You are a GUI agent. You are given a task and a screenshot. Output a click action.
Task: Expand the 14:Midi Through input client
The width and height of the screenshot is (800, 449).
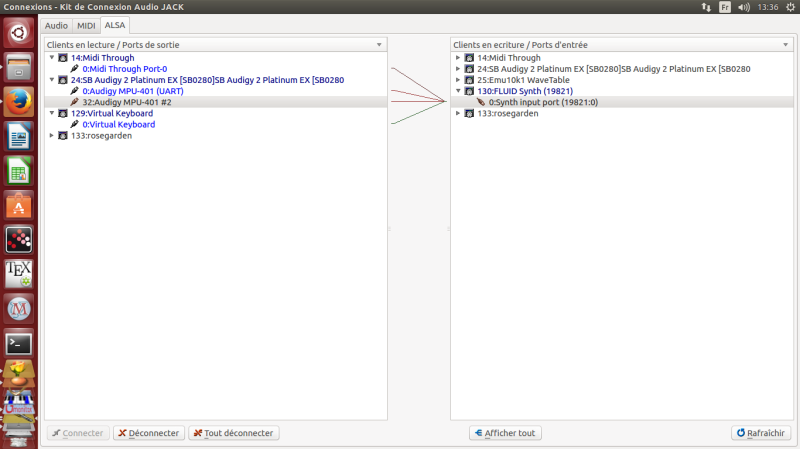click(x=458, y=58)
